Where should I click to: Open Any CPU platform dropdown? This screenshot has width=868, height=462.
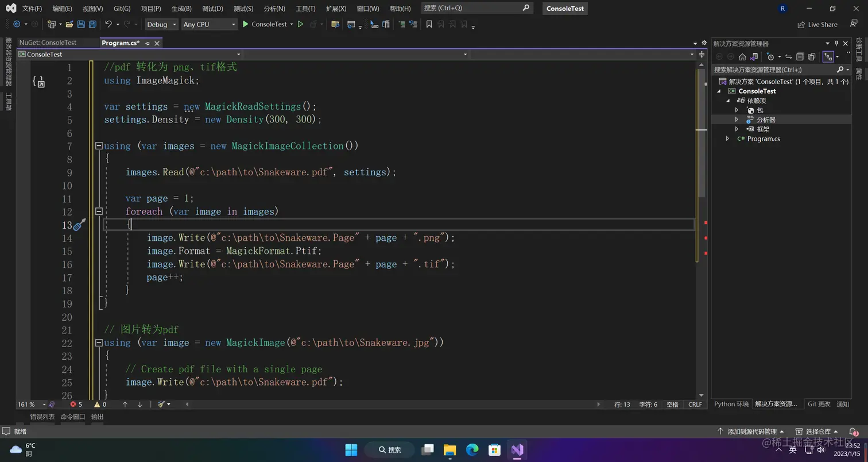(x=209, y=24)
